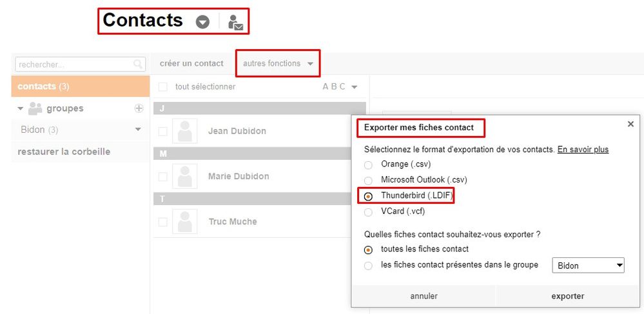Click restaurer la corbeille
The image size is (644, 314).
64,152
